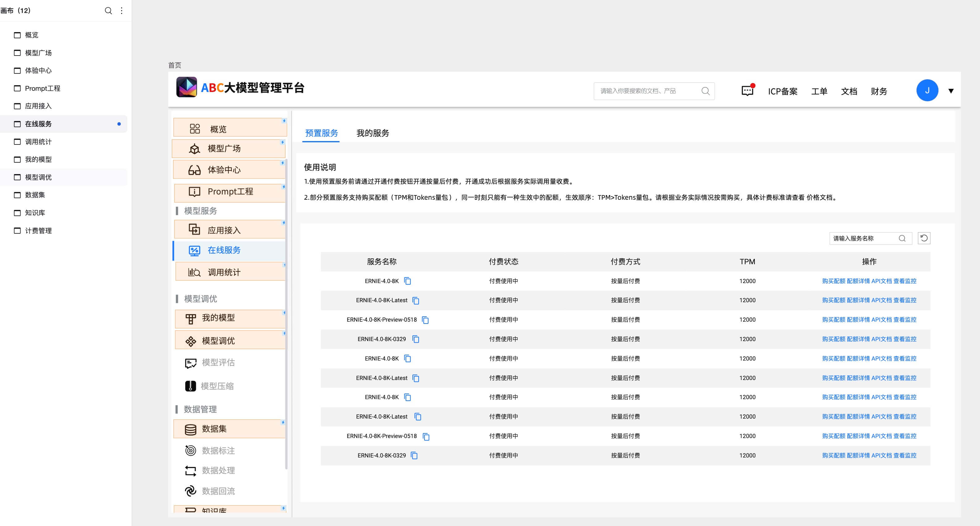Image resolution: width=980 pixels, height=526 pixels.
Task: Click the 画布 (12) panel title
Action: pyautogui.click(x=15, y=10)
